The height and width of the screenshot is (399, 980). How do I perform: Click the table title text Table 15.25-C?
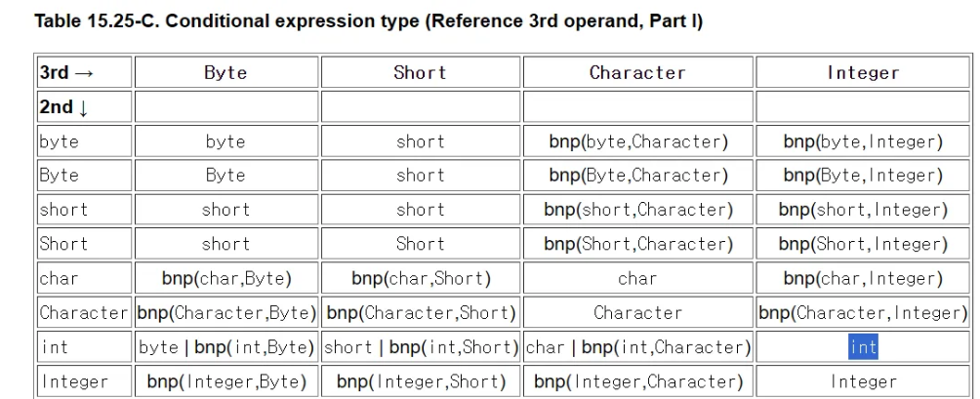(97, 21)
